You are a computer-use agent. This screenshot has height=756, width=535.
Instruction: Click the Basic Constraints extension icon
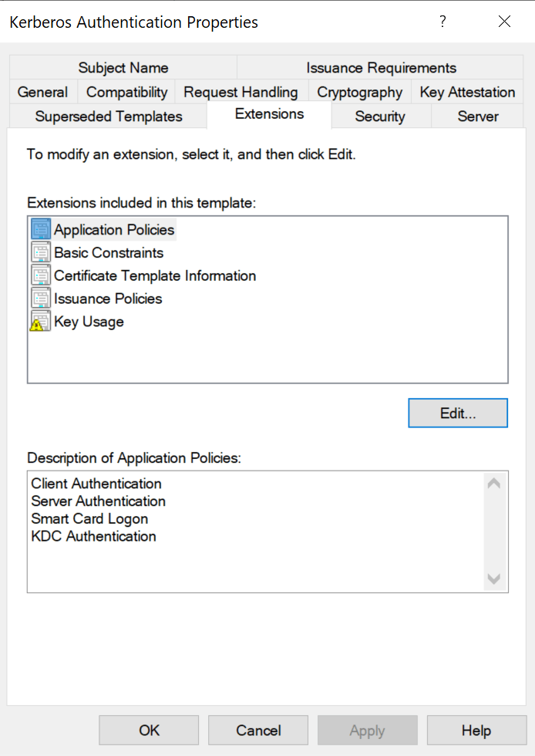[40, 251]
